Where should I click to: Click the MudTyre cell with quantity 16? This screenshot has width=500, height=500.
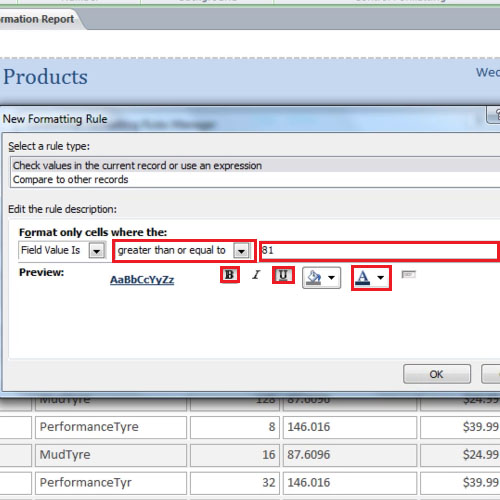111,455
